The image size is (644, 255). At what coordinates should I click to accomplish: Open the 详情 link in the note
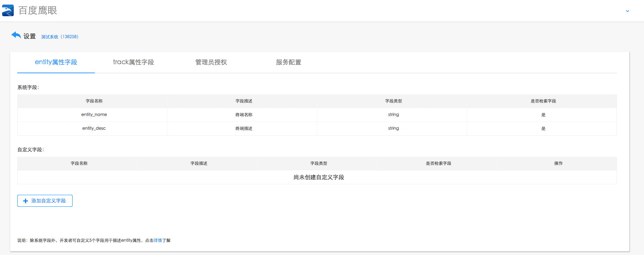click(158, 241)
